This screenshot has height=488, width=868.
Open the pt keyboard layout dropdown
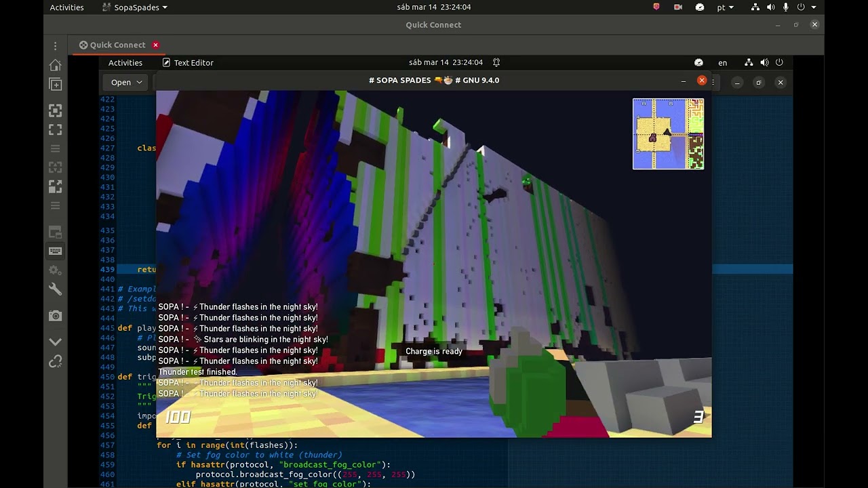point(725,7)
